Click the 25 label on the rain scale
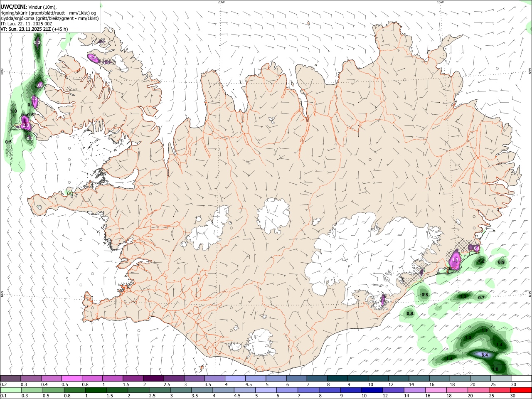Screen dimensions: 532x399 pyautogui.click(x=492, y=396)
